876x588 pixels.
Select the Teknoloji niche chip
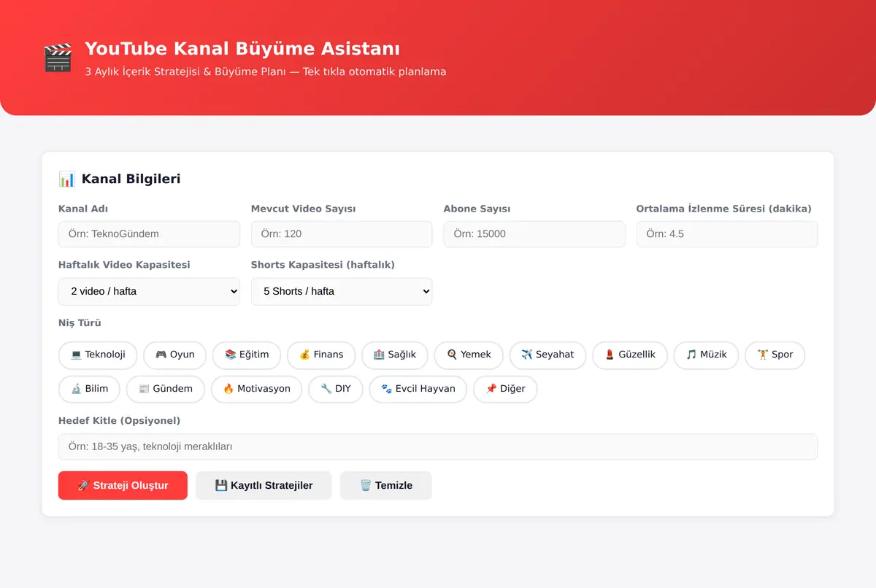point(98,355)
